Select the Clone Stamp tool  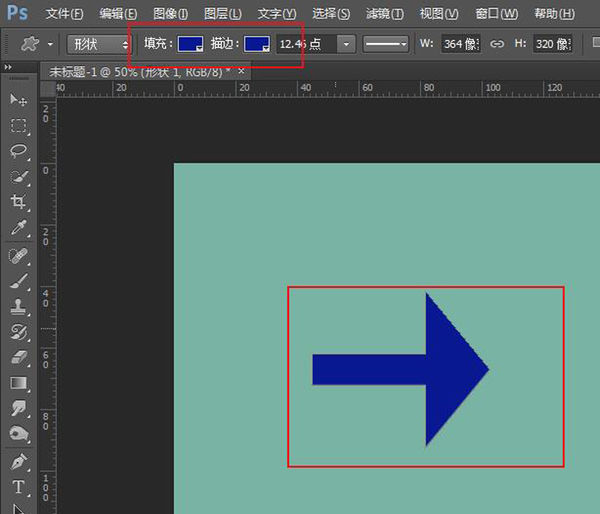18,307
